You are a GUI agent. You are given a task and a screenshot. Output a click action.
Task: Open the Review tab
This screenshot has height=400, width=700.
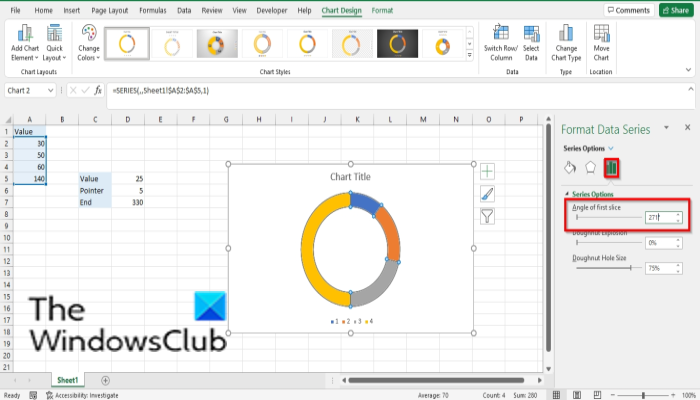point(212,10)
